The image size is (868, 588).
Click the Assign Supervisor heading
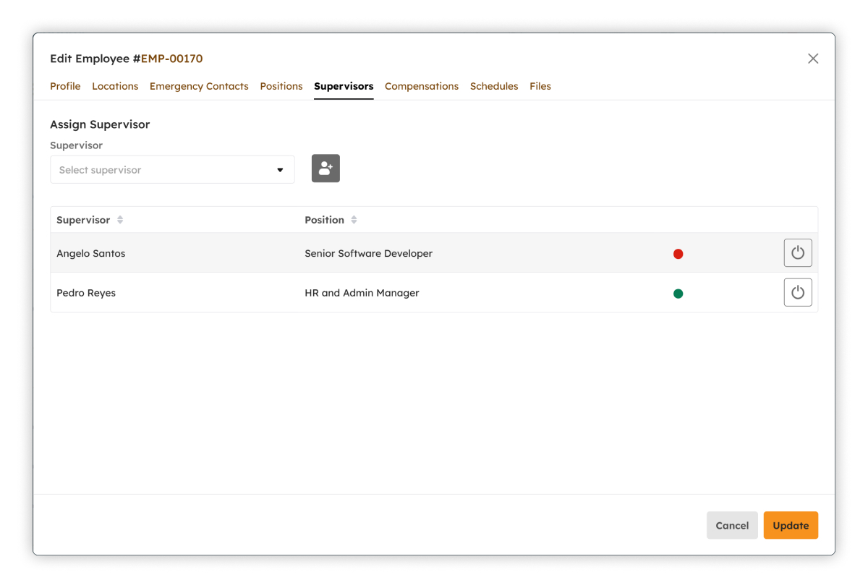pos(100,124)
